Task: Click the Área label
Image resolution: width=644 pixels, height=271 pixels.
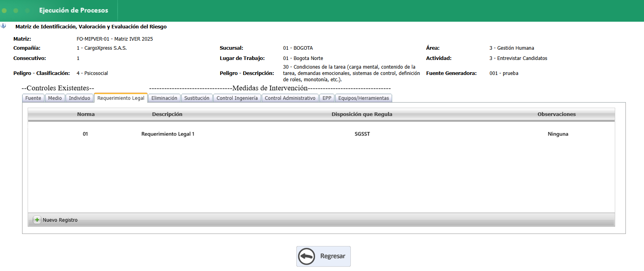Action: (x=433, y=48)
